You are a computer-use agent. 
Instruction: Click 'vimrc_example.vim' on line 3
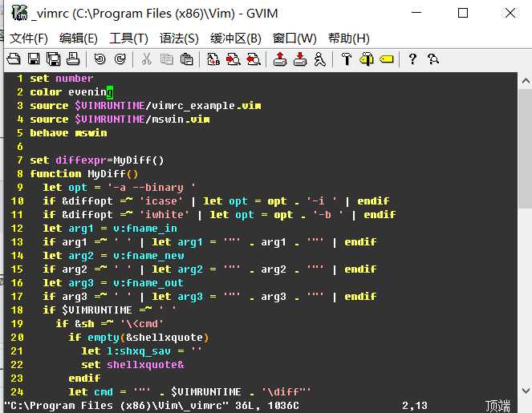[206, 105]
